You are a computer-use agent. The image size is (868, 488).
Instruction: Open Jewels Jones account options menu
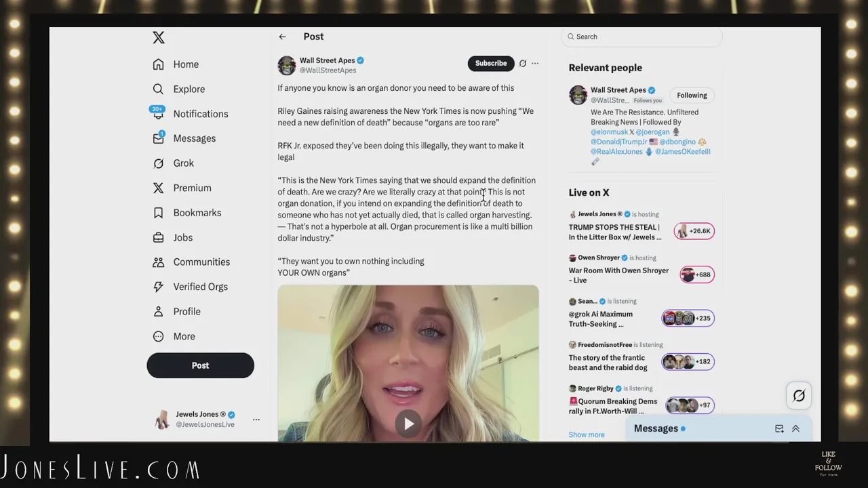point(256,420)
